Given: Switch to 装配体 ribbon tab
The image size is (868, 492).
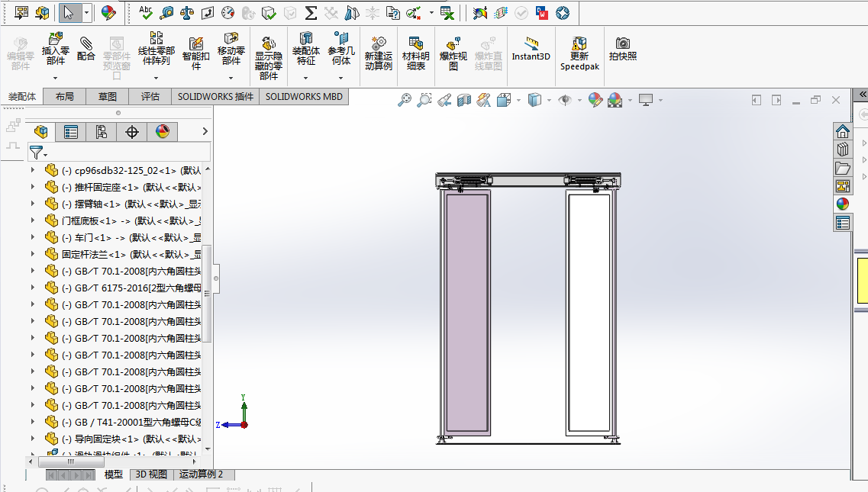Looking at the screenshot, I should (x=22, y=97).
